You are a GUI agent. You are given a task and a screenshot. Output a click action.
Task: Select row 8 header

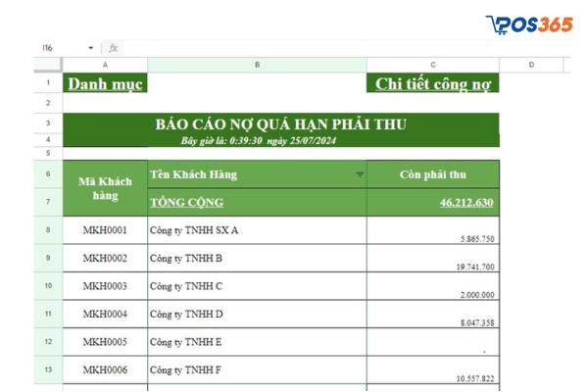(x=48, y=230)
